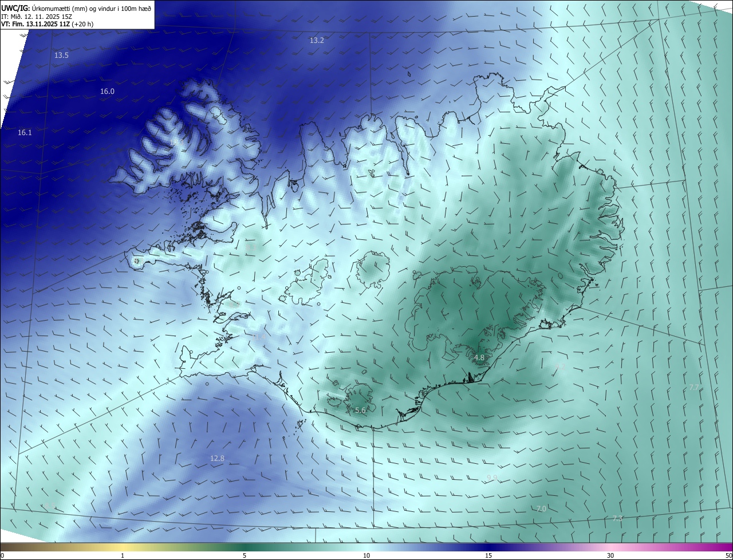Click the title text 'UWC/IG: Úrkomumætti (mm) og vindur'
This screenshot has height=560, width=733.
pos(64,8)
